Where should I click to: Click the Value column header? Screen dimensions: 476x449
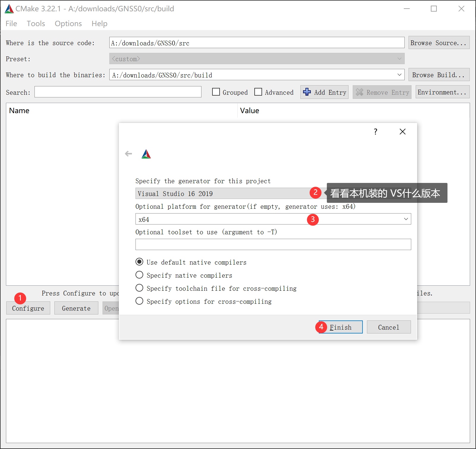pos(354,110)
